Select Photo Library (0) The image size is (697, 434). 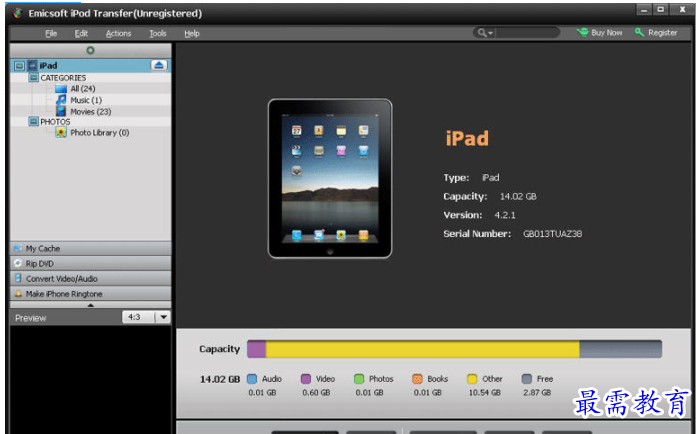[x=100, y=133]
